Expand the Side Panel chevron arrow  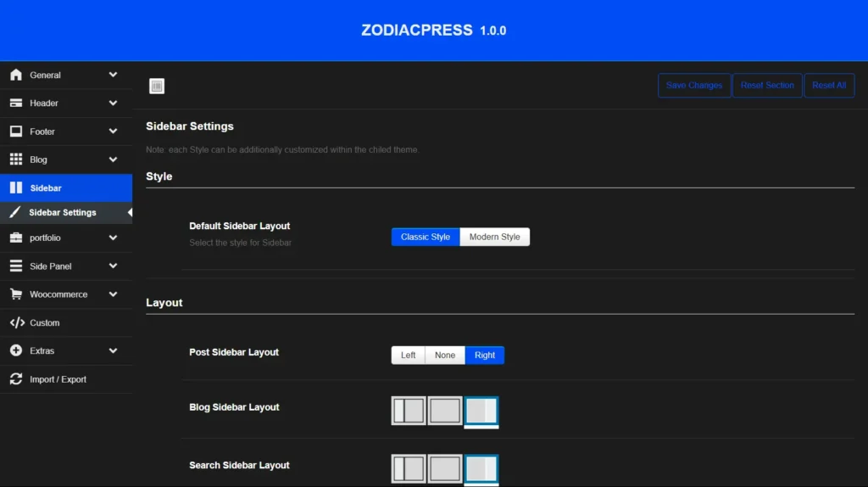[113, 266]
